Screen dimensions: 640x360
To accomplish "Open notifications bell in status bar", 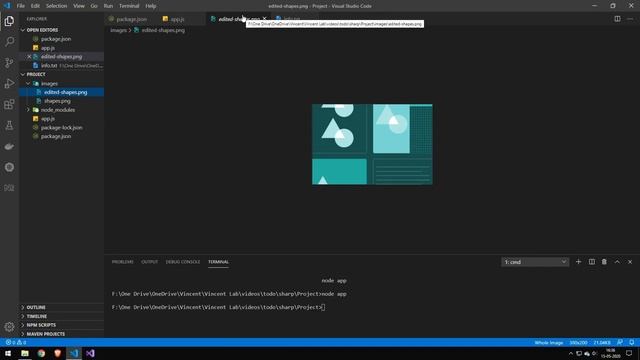I will click(x=631, y=342).
